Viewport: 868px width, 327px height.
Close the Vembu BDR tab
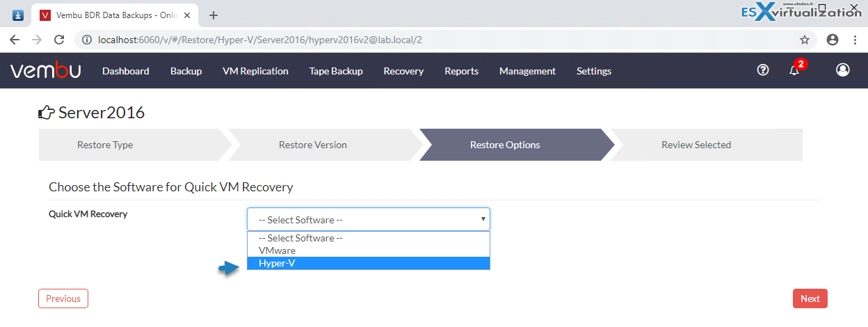(x=187, y=15)
